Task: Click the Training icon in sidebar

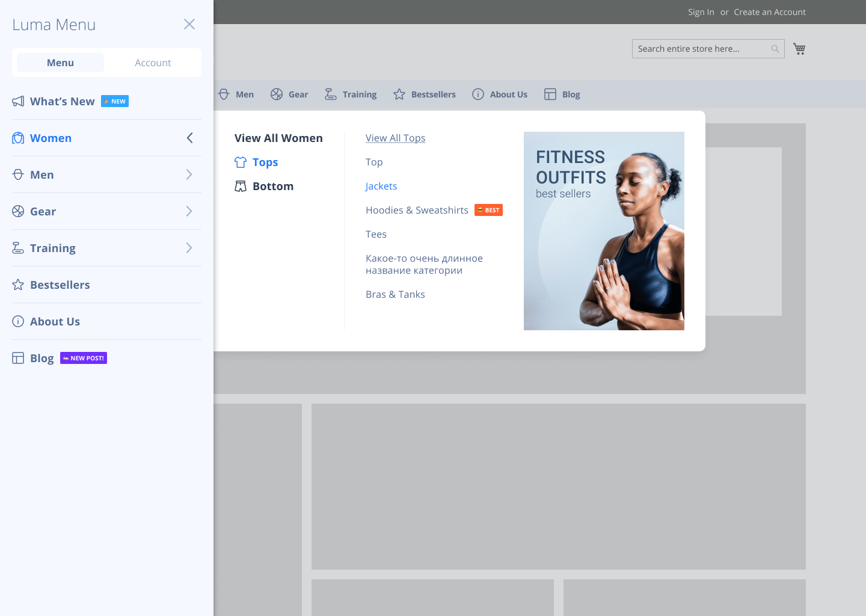Action: tap(18, 248)
